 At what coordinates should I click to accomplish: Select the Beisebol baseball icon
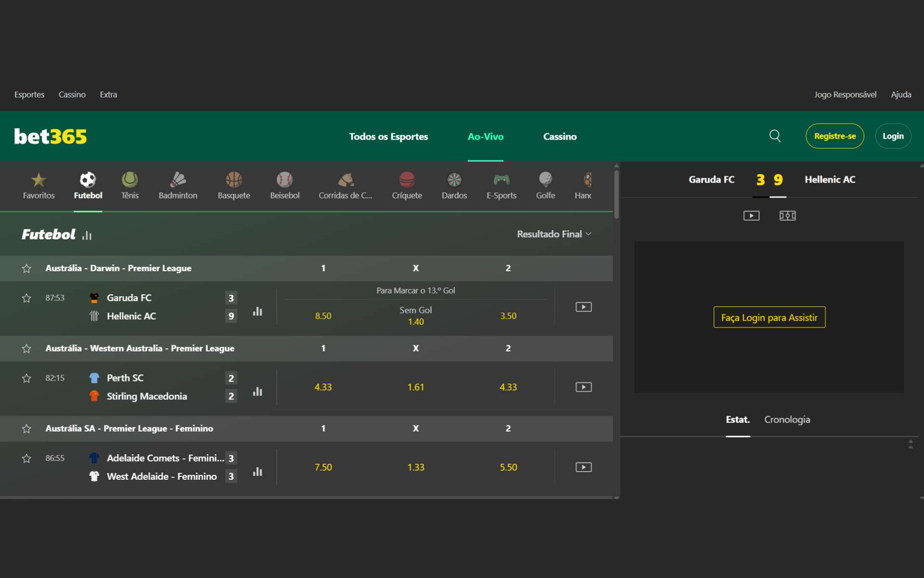[x=284, y=180]
